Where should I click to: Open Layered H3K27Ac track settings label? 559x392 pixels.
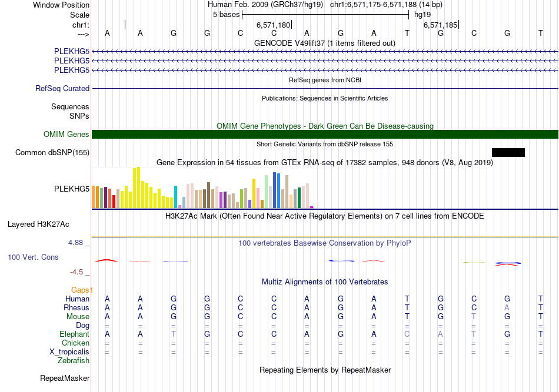click(x=38, y=224)
